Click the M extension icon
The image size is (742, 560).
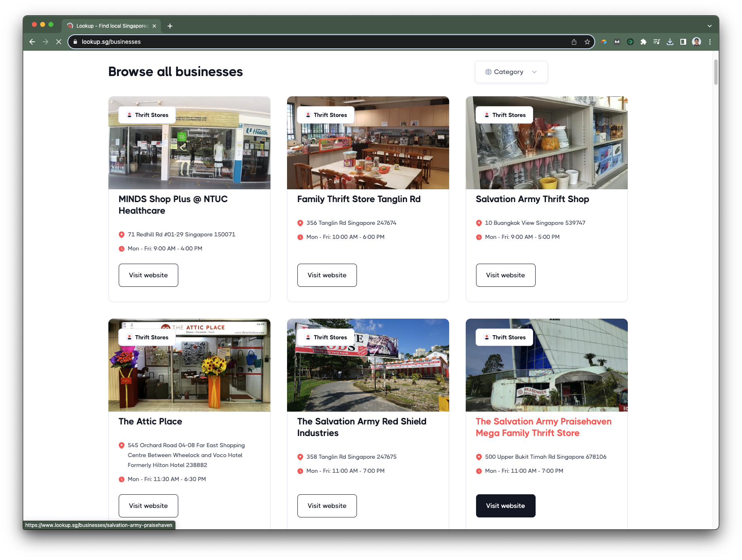(617, 42)
